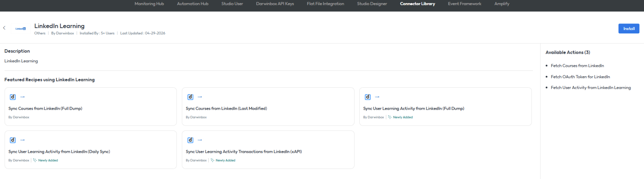Screen dimensions: 644x179
Task: Open the Darwinbox API Keys tab
Action: pos(275,4)
